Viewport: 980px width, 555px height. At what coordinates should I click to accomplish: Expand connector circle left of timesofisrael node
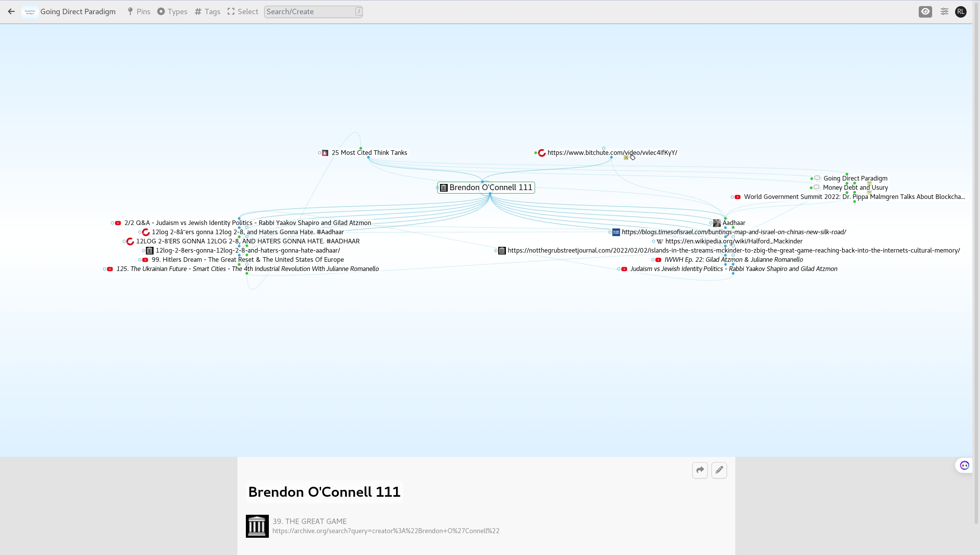(610, 232)
